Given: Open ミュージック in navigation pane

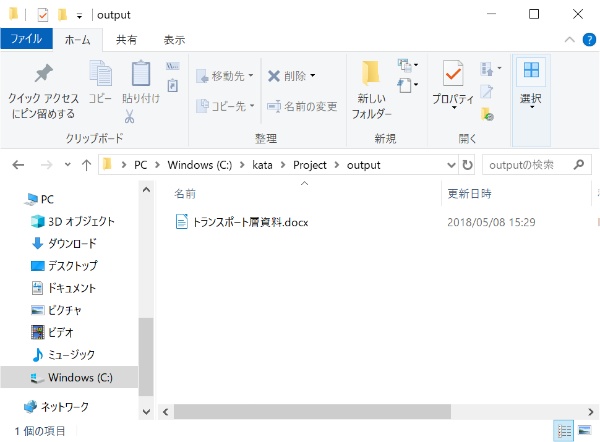Looking at the screenshot, I should click(63, 355).
